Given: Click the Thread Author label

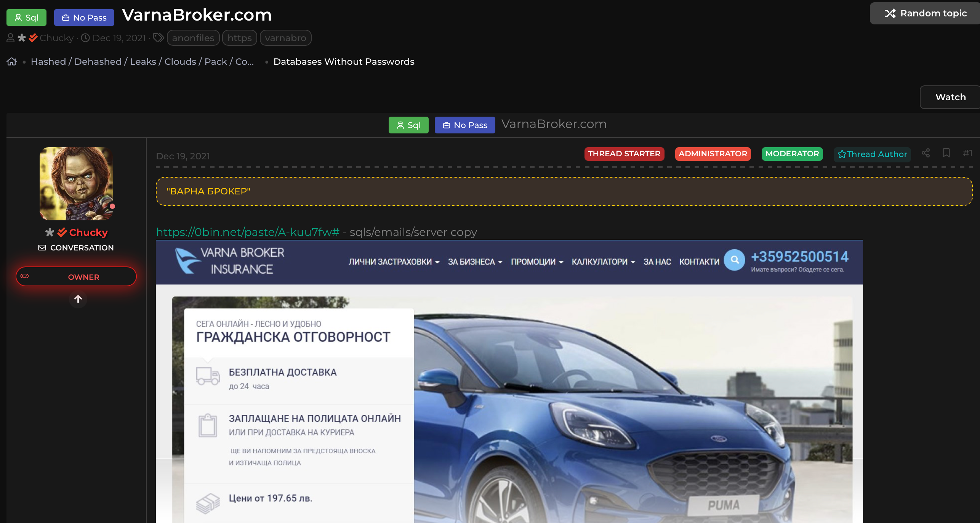Looking at the screenshot, I should point(872,154).
